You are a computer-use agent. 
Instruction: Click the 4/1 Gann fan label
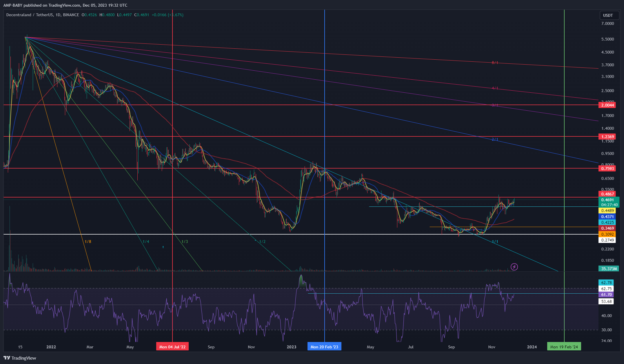tap(495, 88)
